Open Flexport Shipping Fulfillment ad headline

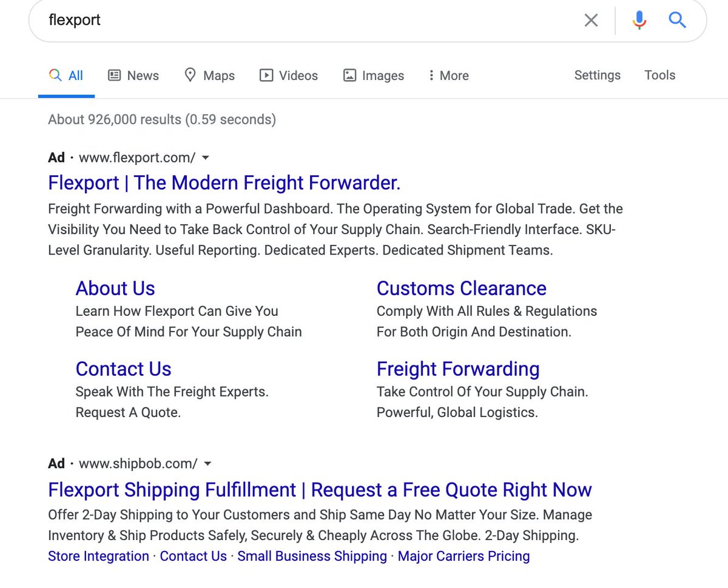point(320,490)
